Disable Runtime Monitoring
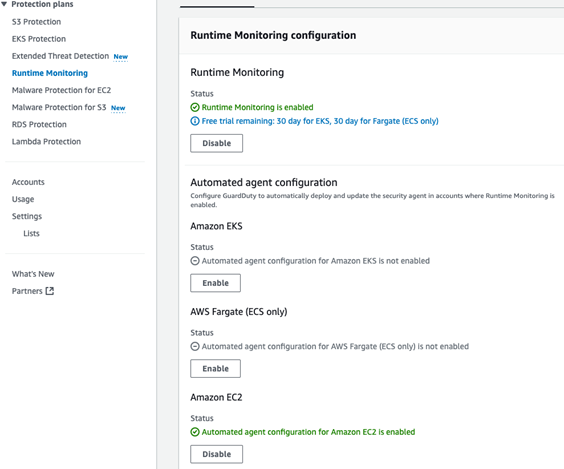Screen dimensions: 564x469 217,144
